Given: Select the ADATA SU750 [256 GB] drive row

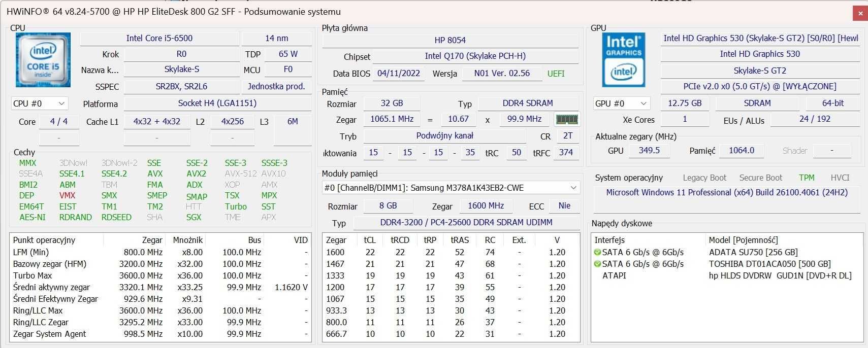Looking at the screenshot, I should (x=727, y=252).
